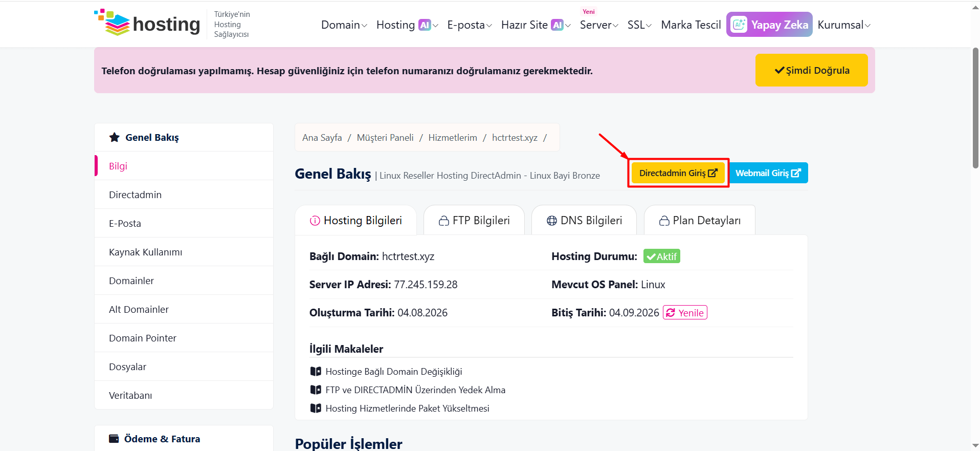Click book icon beside Hostinge Bağlı Domain Değişikliği
Image resolution: width=980 pixels, height=451 pixels.
[316, 371]
